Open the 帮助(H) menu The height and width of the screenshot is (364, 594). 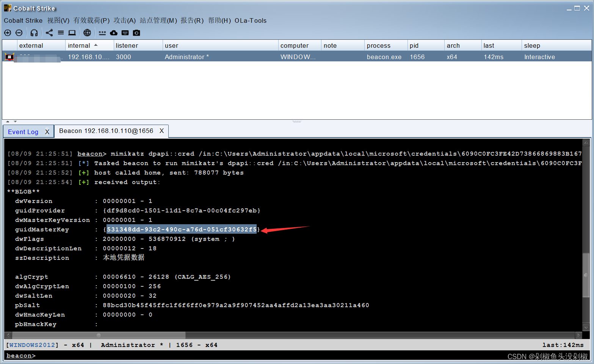(219, 20)
